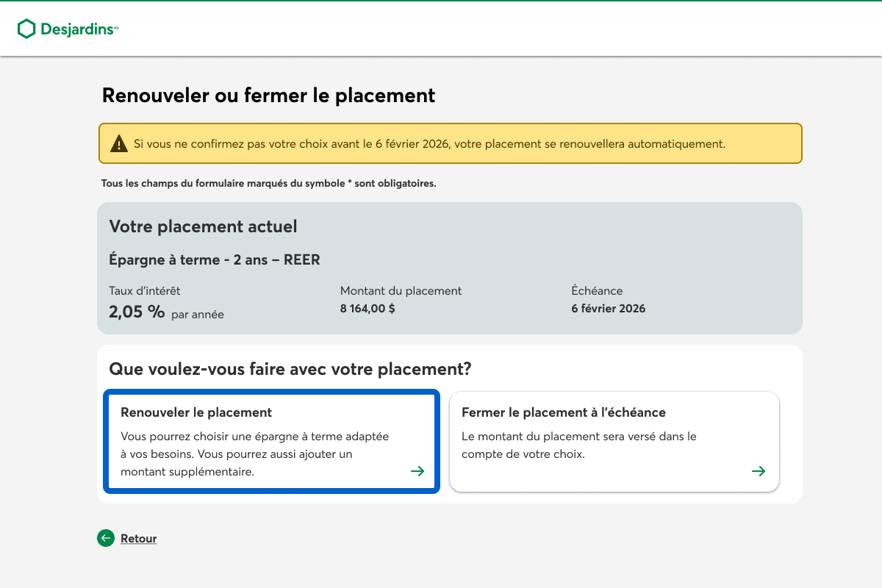Open the Retour link

pos(138,539)
